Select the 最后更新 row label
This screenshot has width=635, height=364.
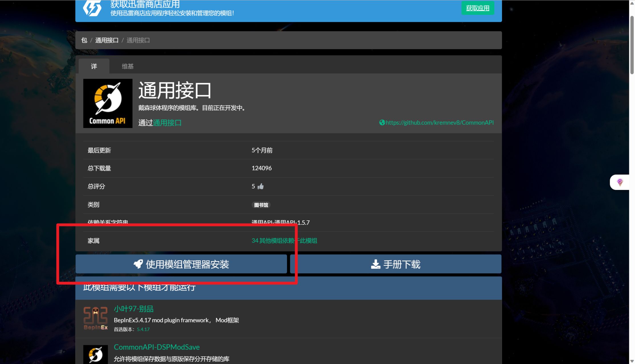click(99, 150)
